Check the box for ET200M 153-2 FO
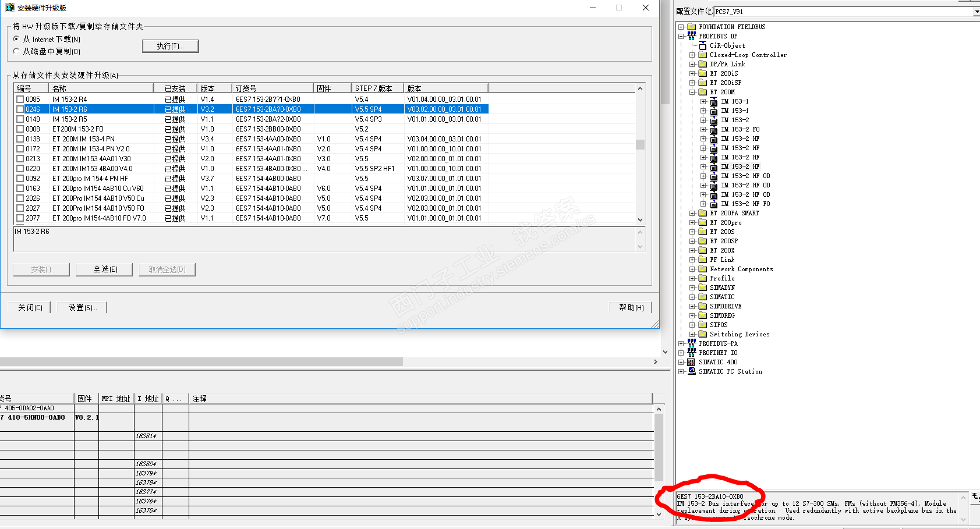Image resolution: width=980 pixels, height=529 pixels. 20,129
